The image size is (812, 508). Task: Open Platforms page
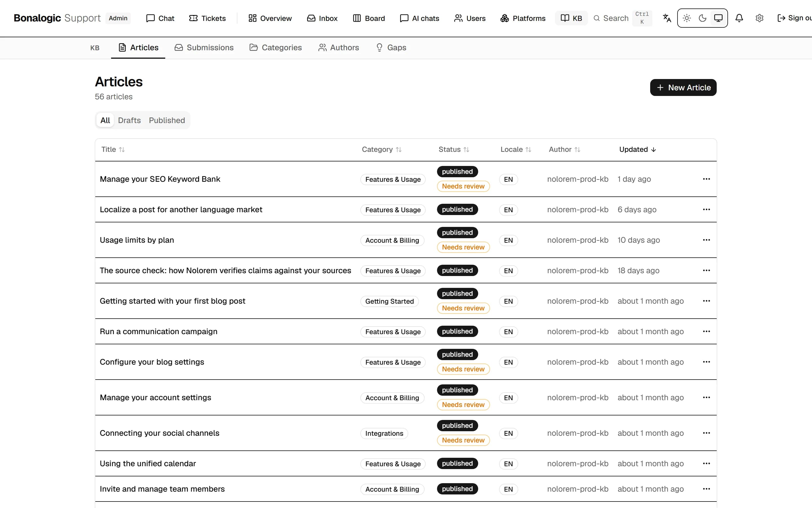(523, 18)
